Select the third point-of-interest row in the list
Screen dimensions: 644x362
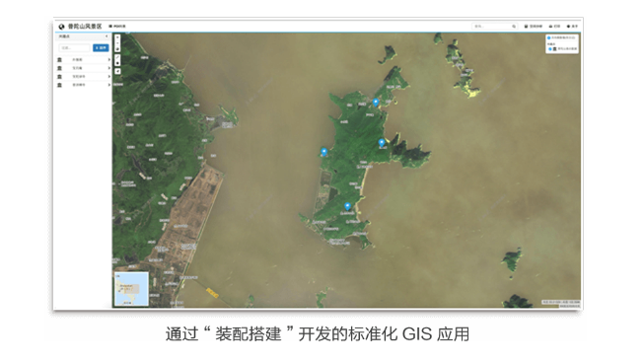click(84, 77)
